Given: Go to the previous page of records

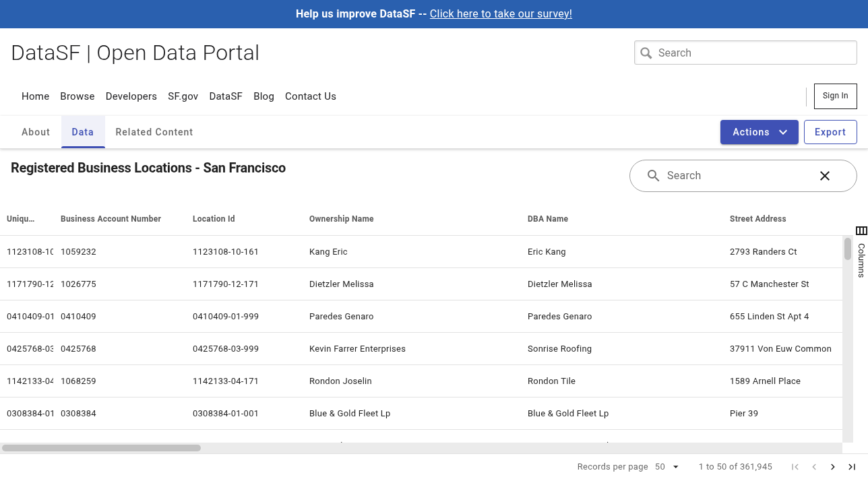Looking at the screenshot, I should coord(814,467).
